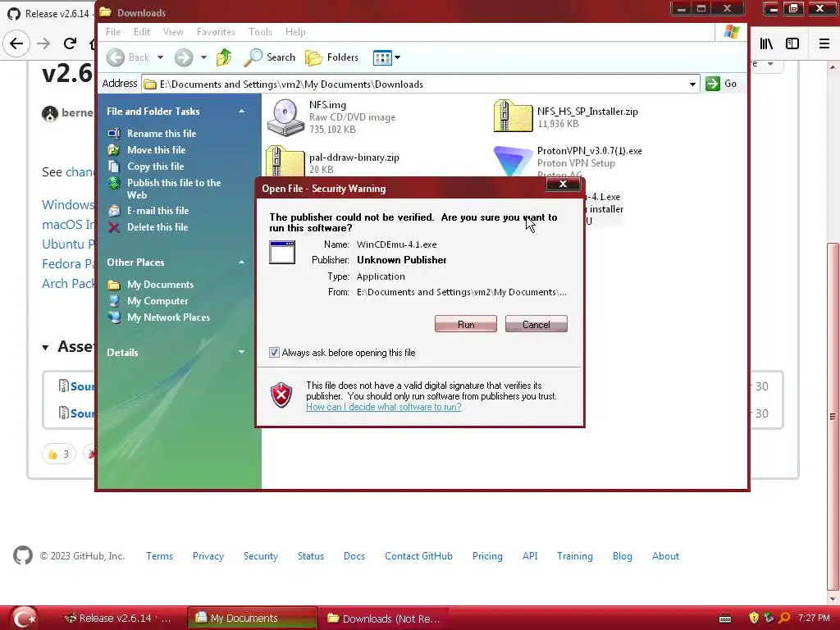Select Delete this file task
Viewport: 840px width, 630px height.
157,227
